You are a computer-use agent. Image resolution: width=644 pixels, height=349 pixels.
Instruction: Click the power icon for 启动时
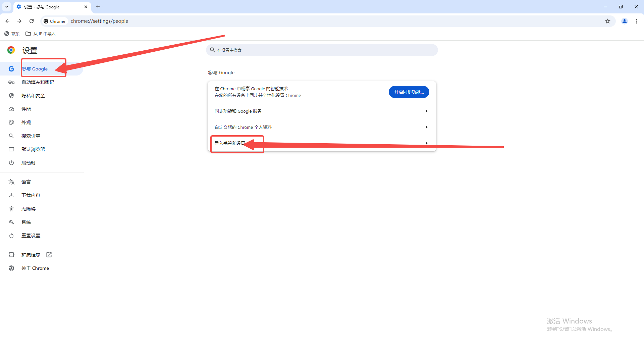[11, 163]
